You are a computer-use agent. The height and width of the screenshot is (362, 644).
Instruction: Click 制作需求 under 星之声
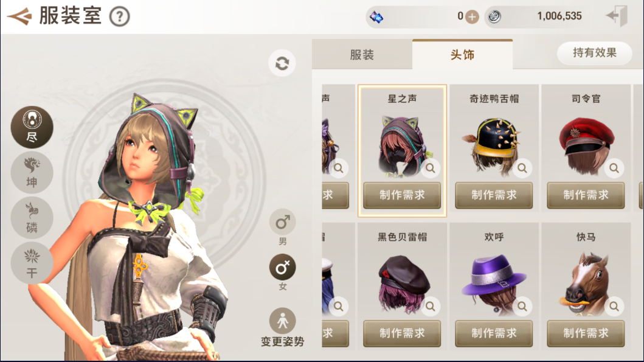pos(402,195)
